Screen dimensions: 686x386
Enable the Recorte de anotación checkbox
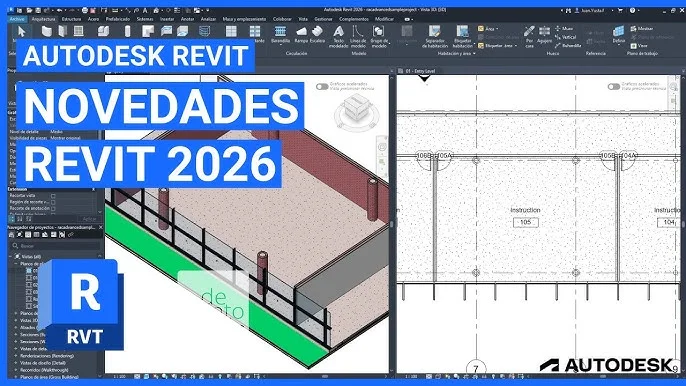point(53,209)
